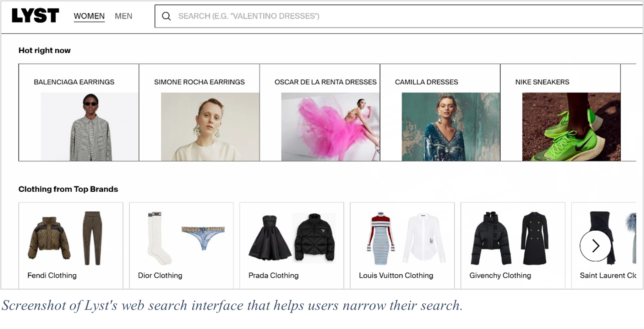Screen dimensions: 644x329
Task: Click the LYST logo
Action: click(x=35, y=16)
